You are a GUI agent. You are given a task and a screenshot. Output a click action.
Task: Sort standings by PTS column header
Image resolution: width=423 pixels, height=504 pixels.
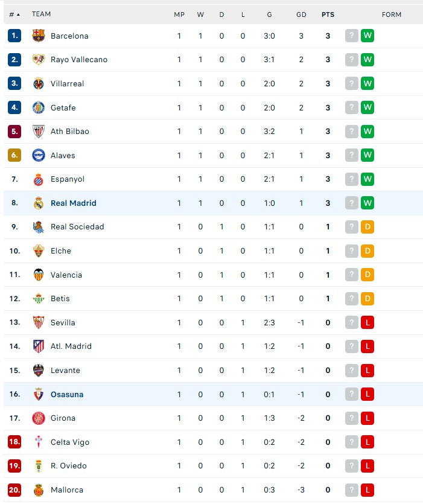[328, 14]
